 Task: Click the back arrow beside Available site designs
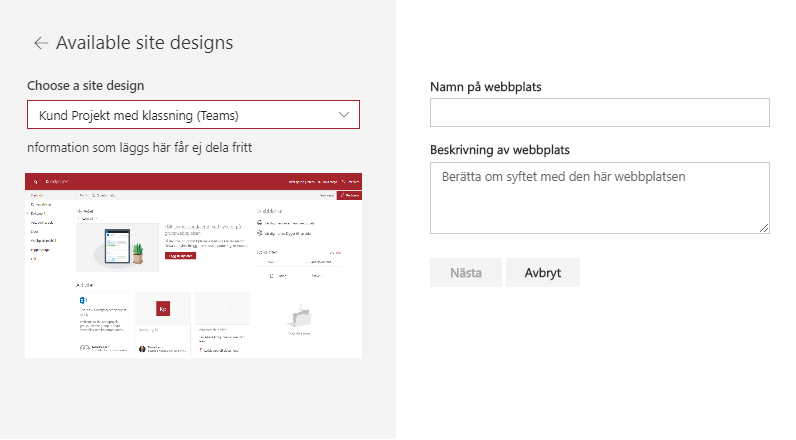point(40,43)
